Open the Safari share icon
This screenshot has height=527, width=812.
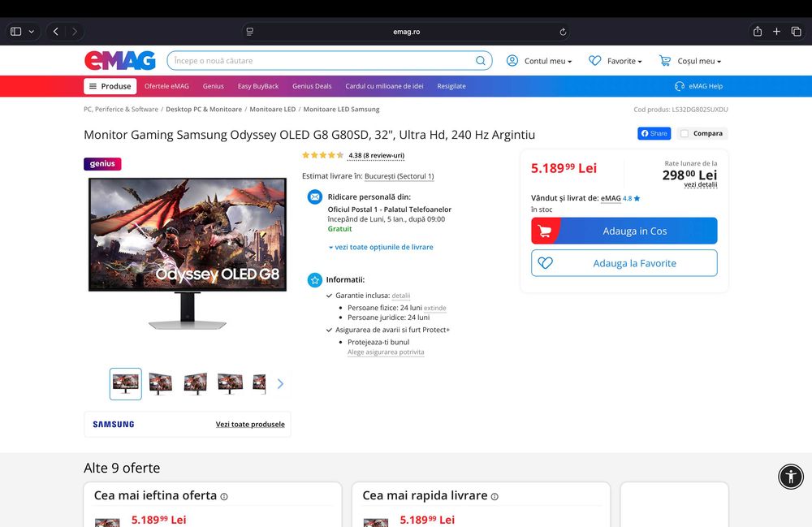[758, 32]
